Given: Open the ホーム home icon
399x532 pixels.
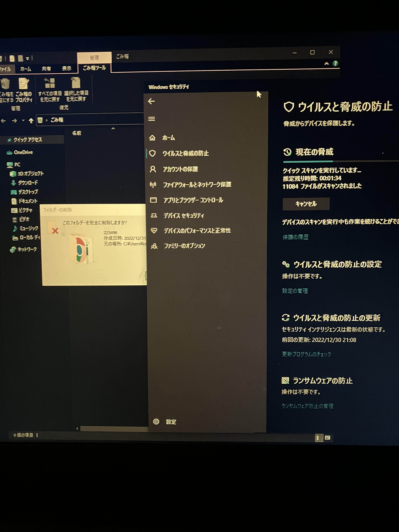Looking at the screenshot, I should tap(152, 138).
